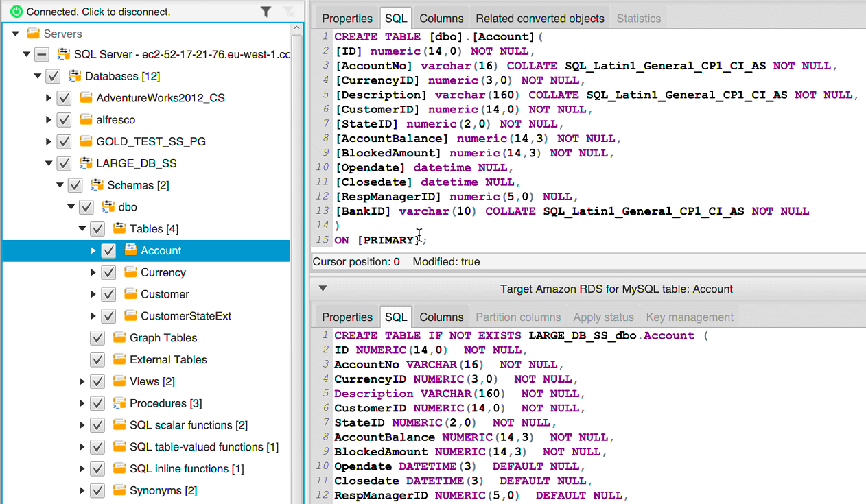The height and width of the screenshot is (504, 866).
Task: Click the SQL Server instance icon
Action: coord(63,54)
